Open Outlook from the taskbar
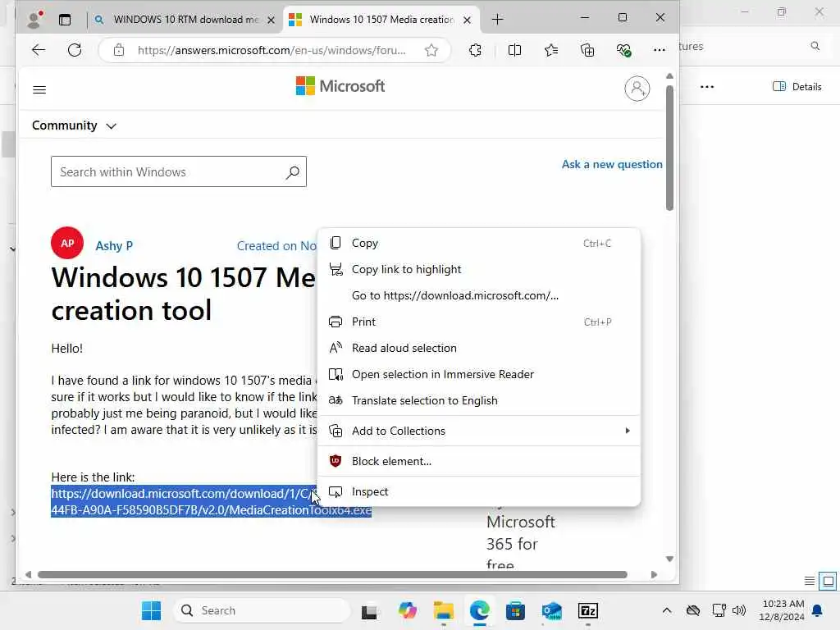The width and height of the screenshot is (840, 630). click(552, 610)
